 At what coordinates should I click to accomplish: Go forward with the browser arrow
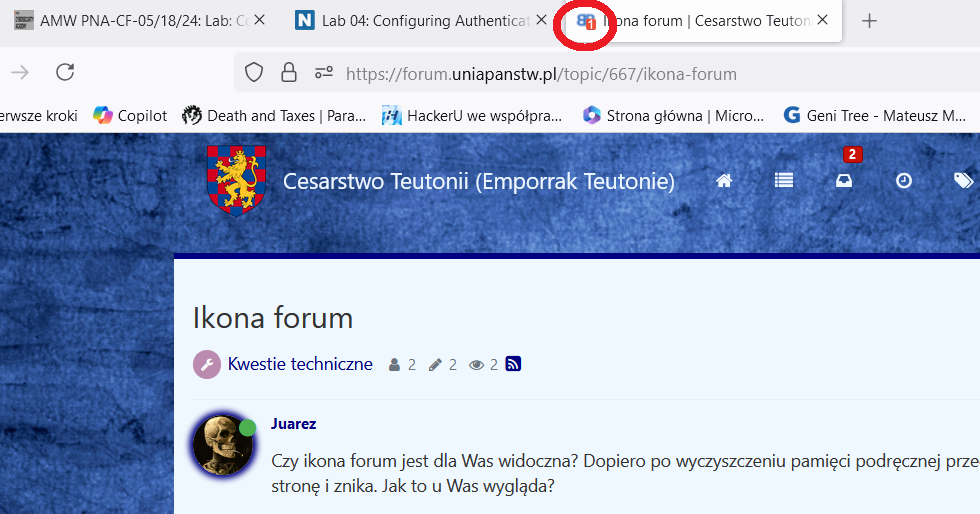[x=20, y=73]
